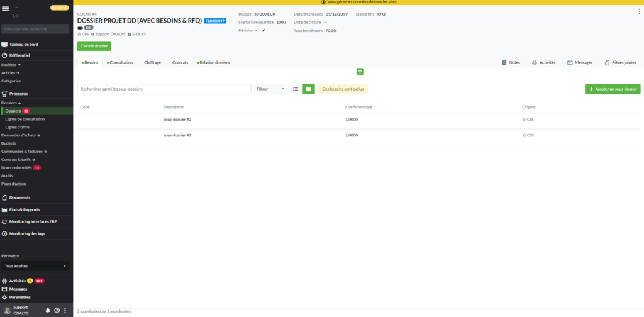Click the green up-arrow collapse icon
Image resolution: width=644 pixels, height=317 pixels.
click(x=360, y=72)
